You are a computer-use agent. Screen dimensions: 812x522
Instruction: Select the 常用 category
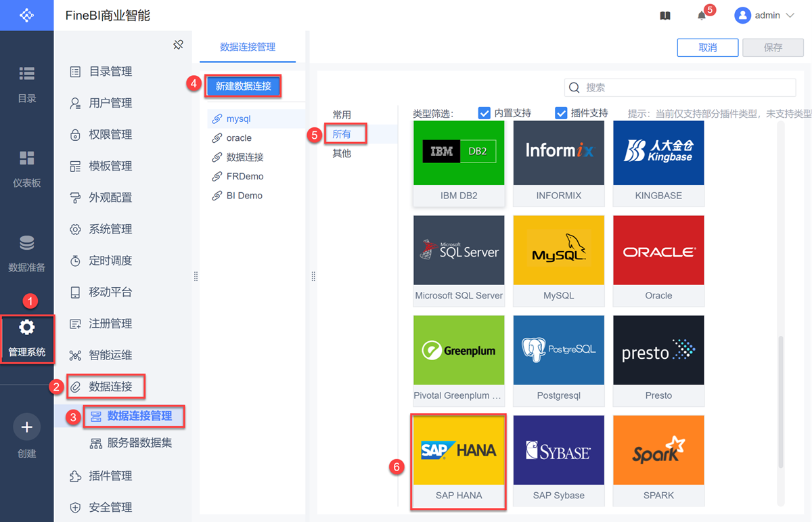point(342,115)
